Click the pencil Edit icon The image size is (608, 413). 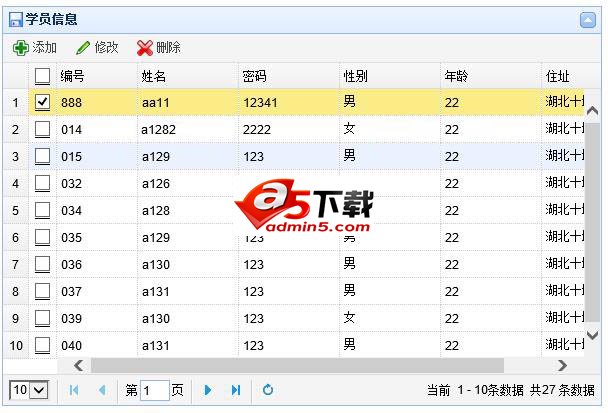[x=83, y=48]
